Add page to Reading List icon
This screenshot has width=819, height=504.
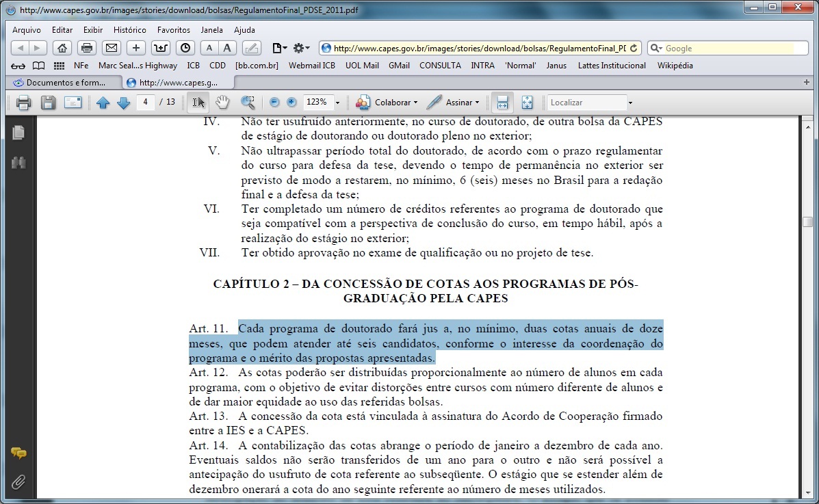tap(160, 48)
